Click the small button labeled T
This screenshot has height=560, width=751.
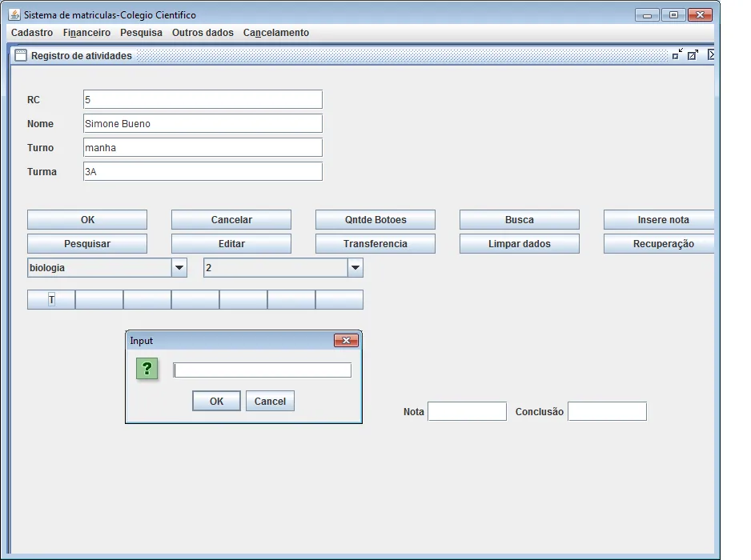click(x=51, y=300)
